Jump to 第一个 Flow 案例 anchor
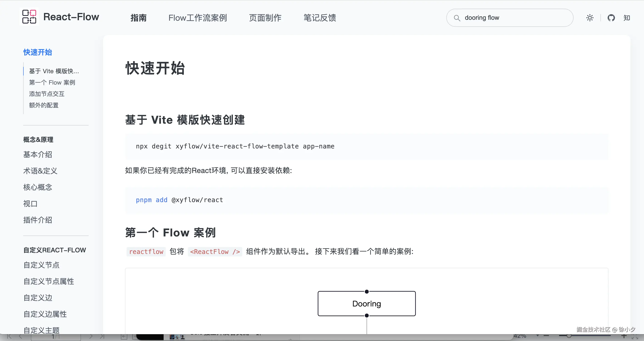Viewport: 644px width, 341px height. tap(52, 83)
